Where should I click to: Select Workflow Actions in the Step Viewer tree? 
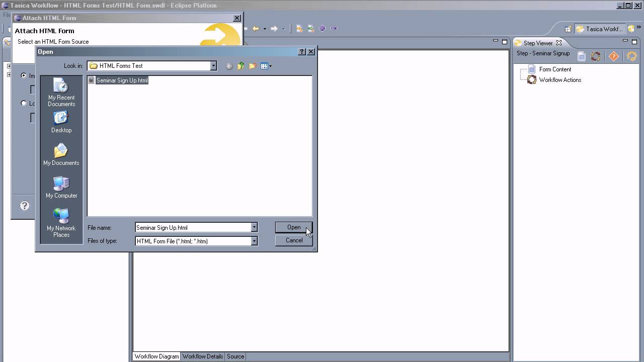pos(560,80)
